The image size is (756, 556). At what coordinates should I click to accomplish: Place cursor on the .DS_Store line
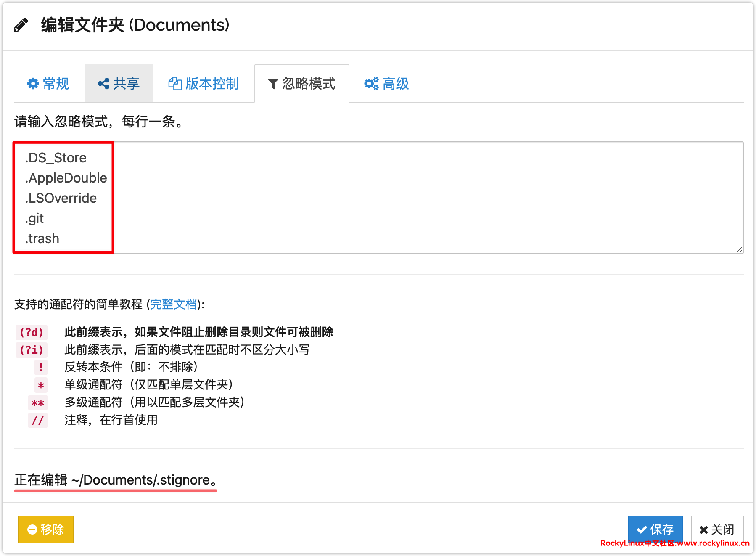coord(56,158)
